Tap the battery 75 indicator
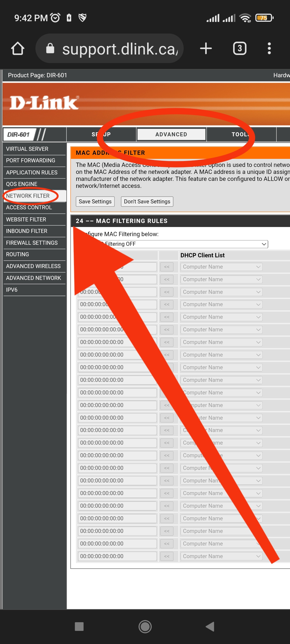 pos(264,18)
